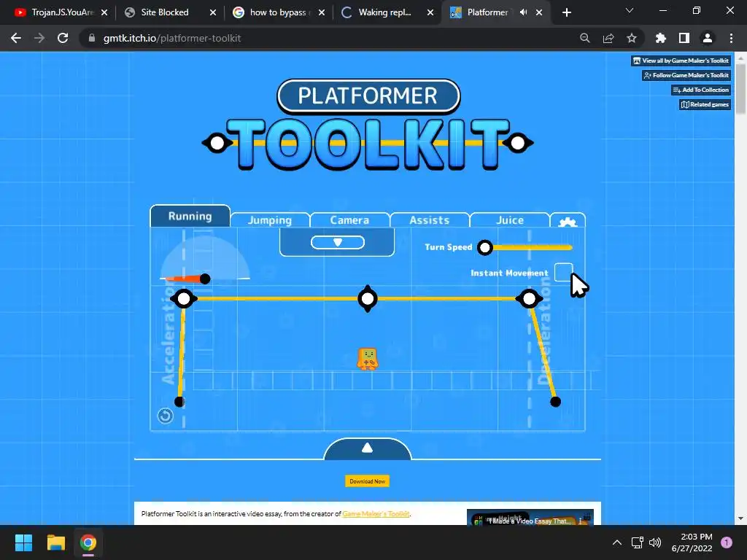Open the Jumping tab
The height and width of the screenshot is (560, 747).
[x=270, y=220]
